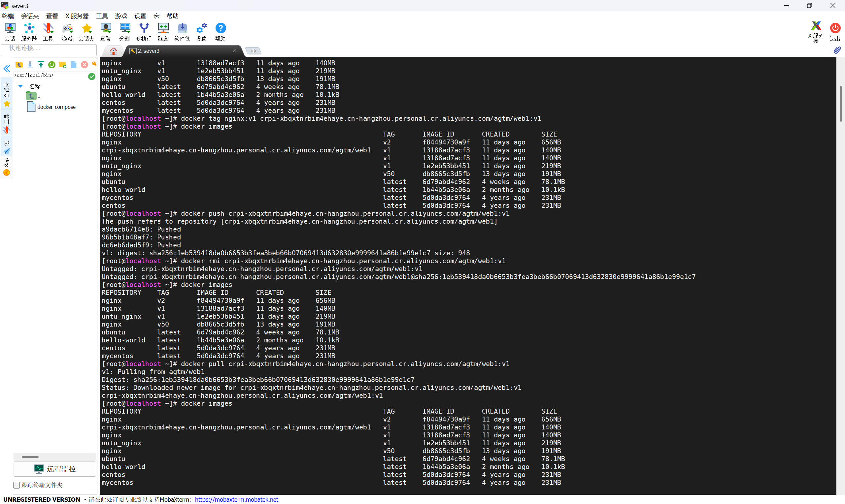Screen dimensions: 845x504
Task: Download the selected remote file
Action: [30, 65]
